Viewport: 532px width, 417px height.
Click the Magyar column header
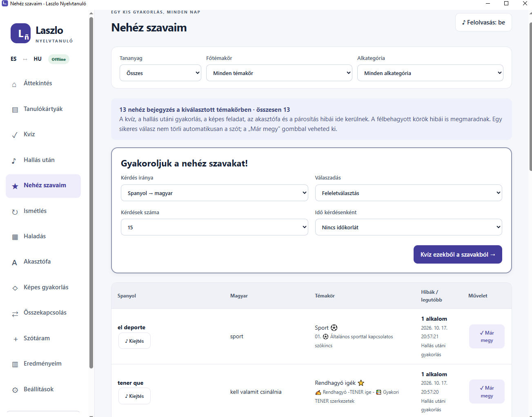tap(239, 296)
